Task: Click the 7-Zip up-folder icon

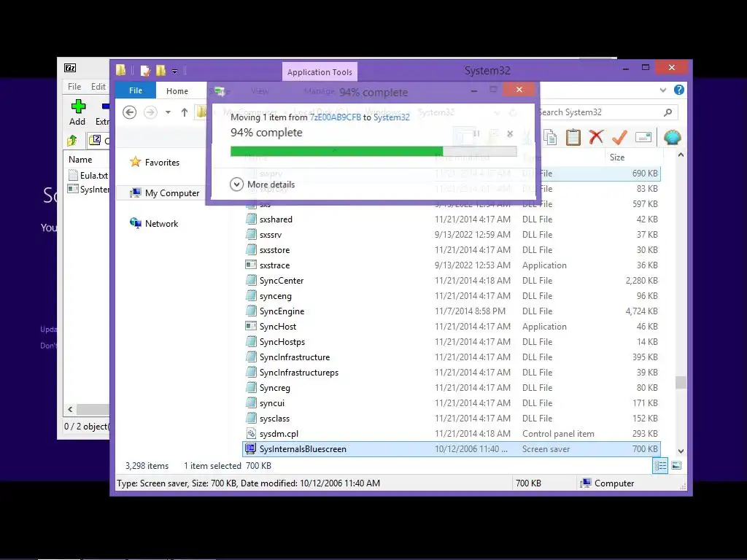Action: pyautogui.click(x=72, y=140)
